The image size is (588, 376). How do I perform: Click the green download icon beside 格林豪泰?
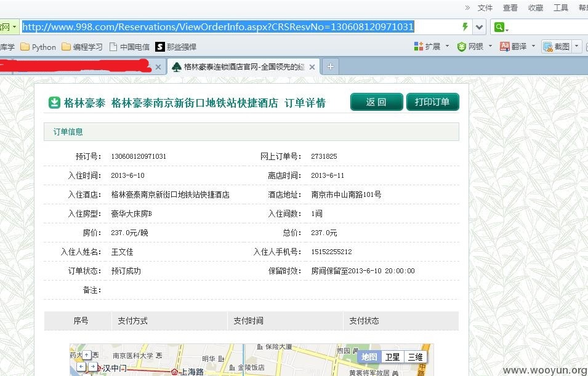[x=54, y=102]
